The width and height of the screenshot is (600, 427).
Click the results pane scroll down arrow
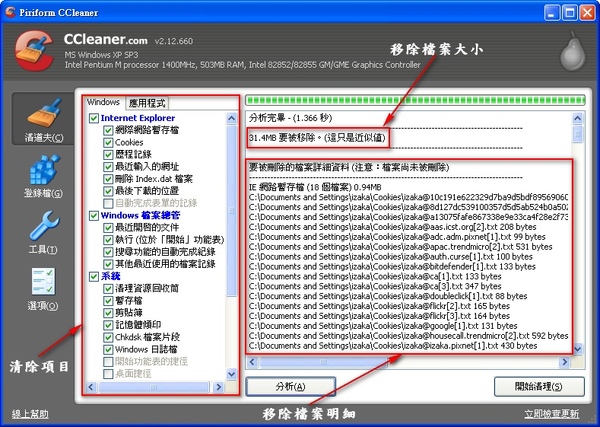[577, 349]
